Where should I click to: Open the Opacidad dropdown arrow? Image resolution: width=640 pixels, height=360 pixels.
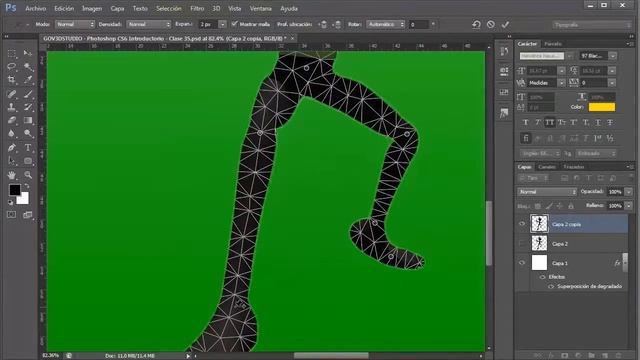[629, 192]
